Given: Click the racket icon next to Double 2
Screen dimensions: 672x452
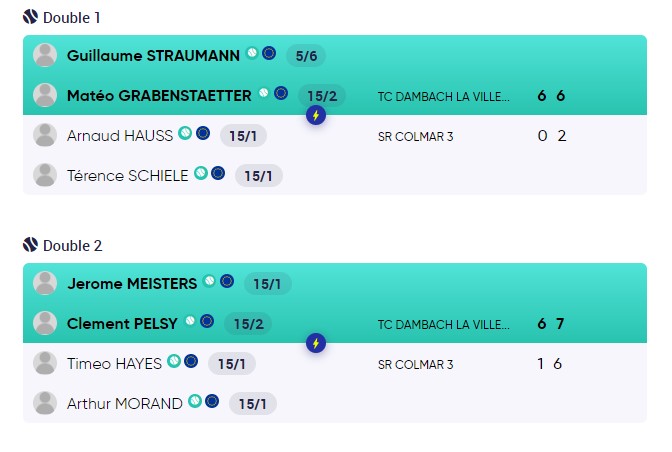Looking at the screenshot, I should pos(30,245).
